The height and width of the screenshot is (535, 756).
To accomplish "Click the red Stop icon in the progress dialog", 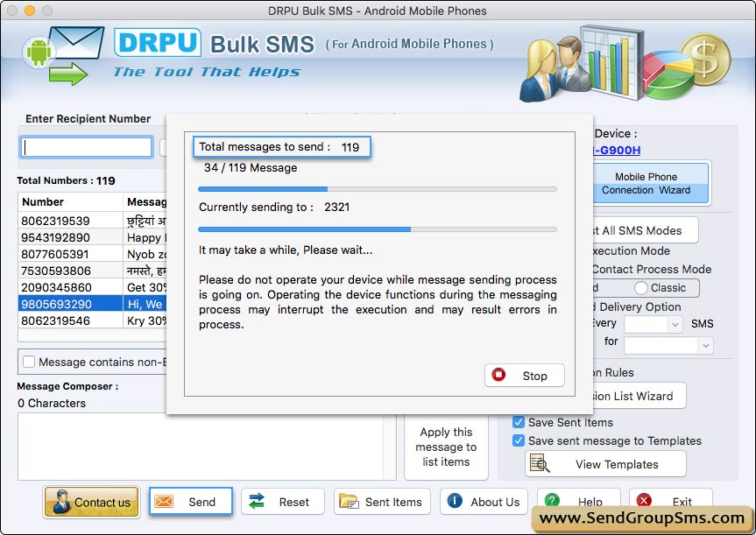I will click(x=498, y=375).
